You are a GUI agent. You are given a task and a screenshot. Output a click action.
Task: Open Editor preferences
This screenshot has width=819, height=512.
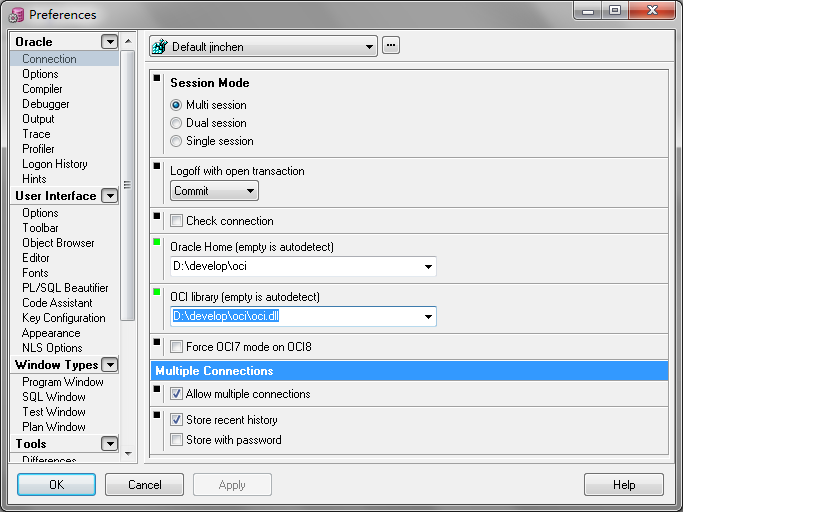(36, 258)
